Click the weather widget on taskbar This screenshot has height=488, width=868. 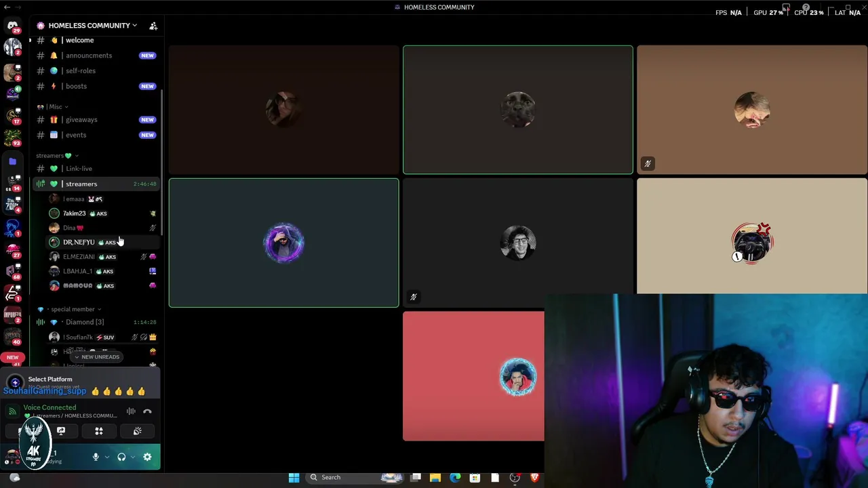coord(14,477)
